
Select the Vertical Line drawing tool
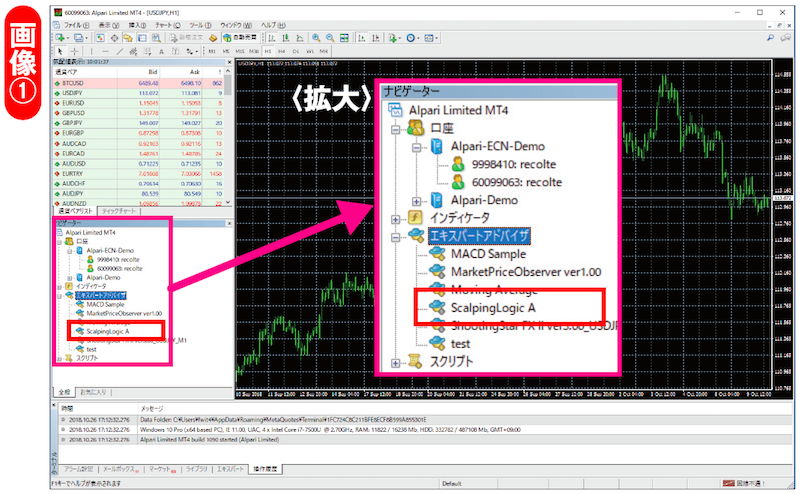[x=91, y=51]
